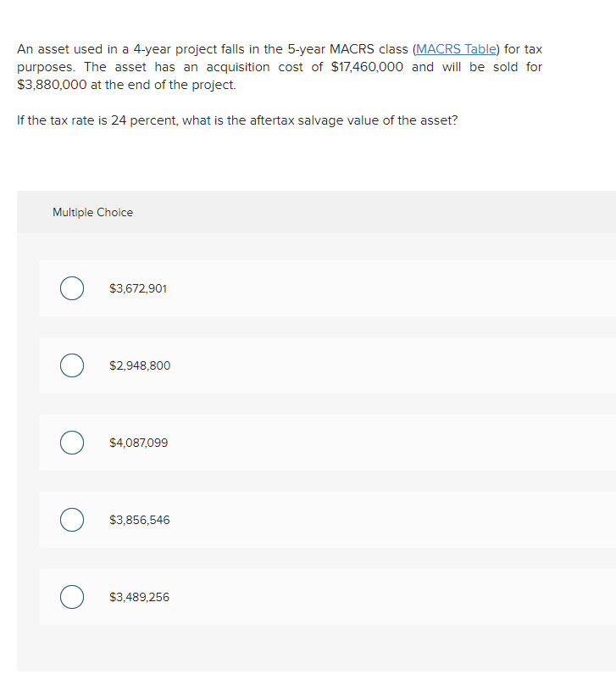The height and width of the screenshot is (697, 616).
Task: Click the $3,856,546 answer label
Action: coord(140,520)
